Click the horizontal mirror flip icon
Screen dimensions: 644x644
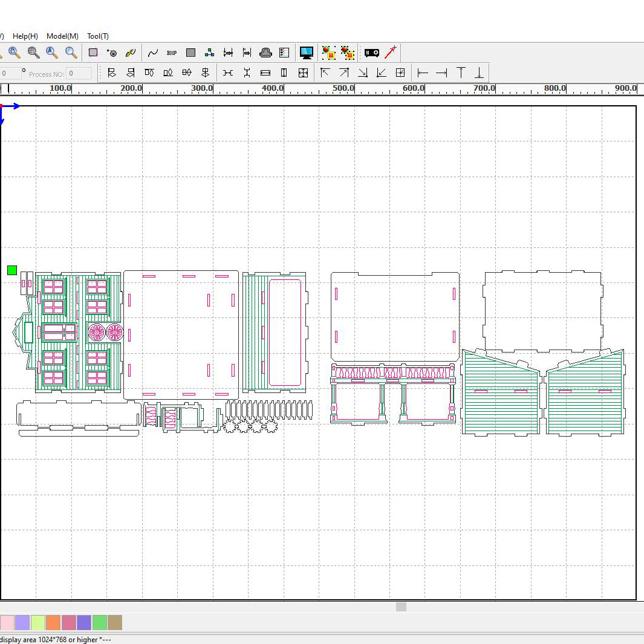click(x=187, y=73)
